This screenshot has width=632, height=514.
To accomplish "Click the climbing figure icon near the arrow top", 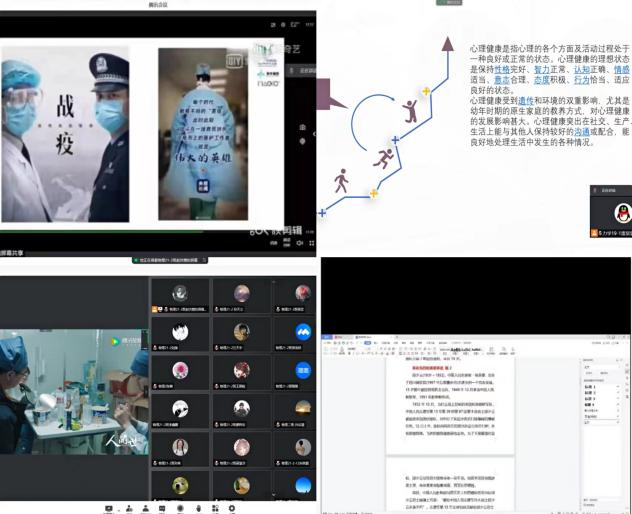I will 410,109.
